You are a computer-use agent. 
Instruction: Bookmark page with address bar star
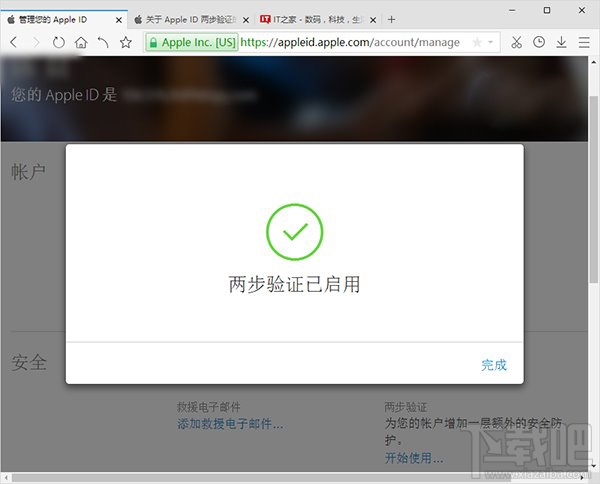pos(477,42)
